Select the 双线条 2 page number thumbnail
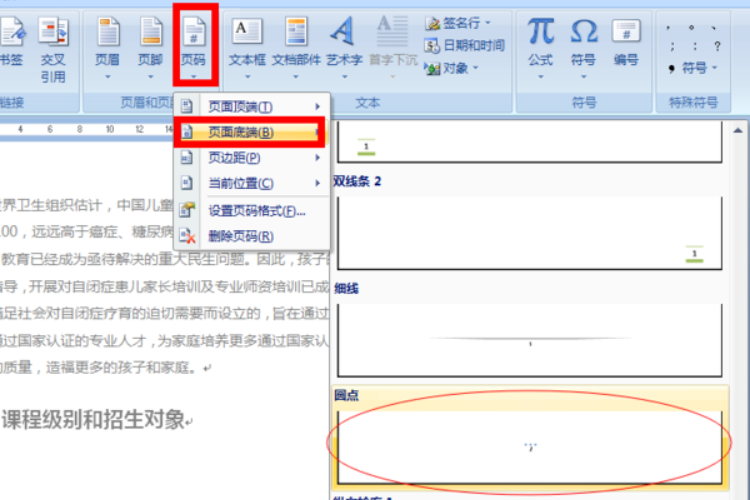Screen dimensions: 750x500 click(529, 233)
